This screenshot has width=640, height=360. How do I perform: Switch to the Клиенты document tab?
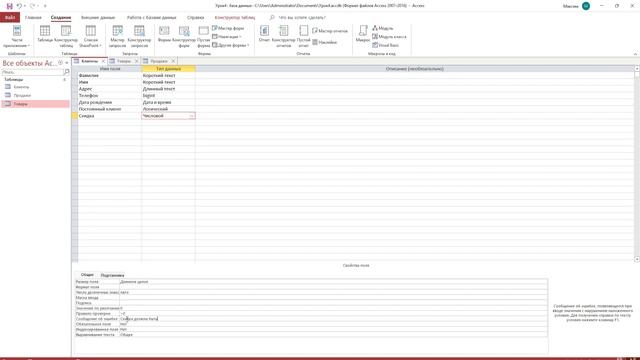click(x=89, y=61)
